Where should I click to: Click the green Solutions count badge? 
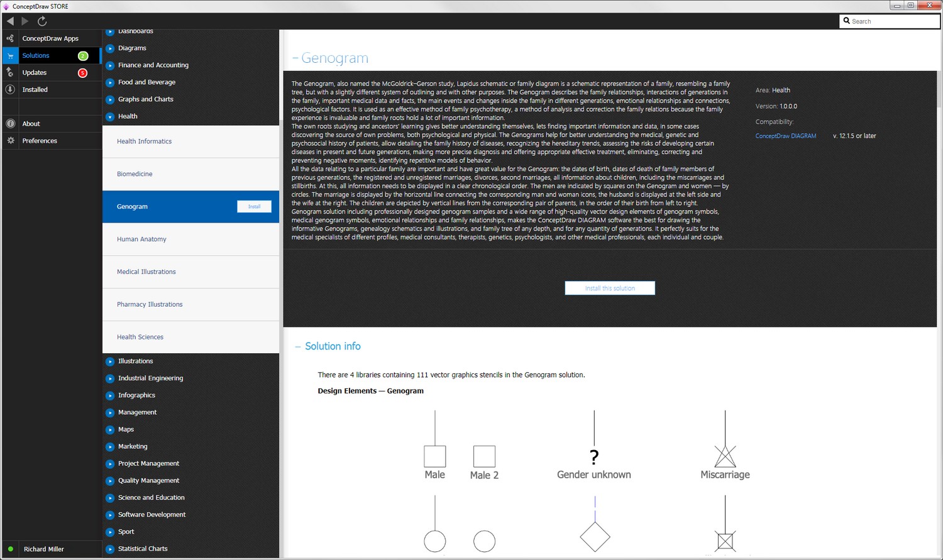coord(83,56)
